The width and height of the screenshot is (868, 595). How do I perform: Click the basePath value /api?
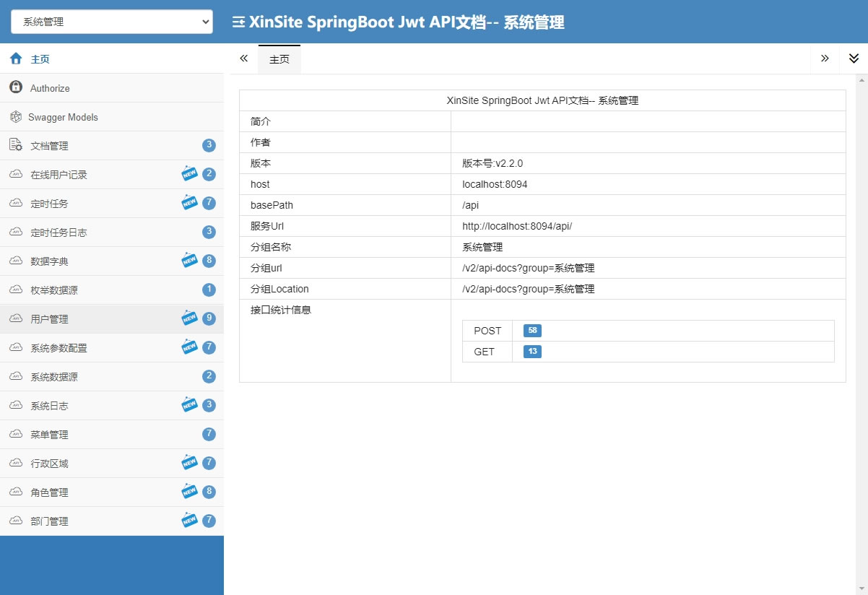click(471, 205)
